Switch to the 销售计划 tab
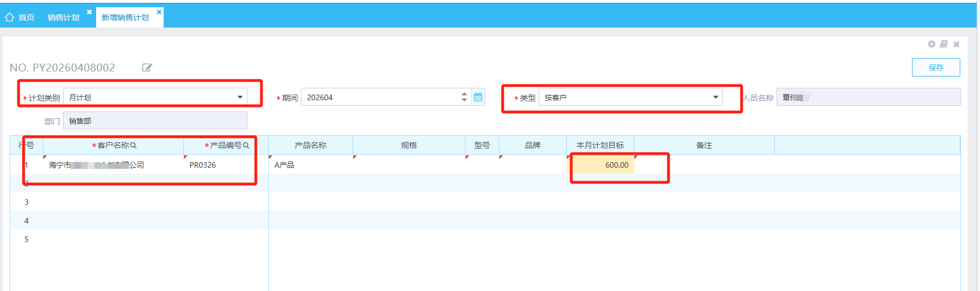The height and width of the screenshot is (291, 980). [x=63, y=17]
